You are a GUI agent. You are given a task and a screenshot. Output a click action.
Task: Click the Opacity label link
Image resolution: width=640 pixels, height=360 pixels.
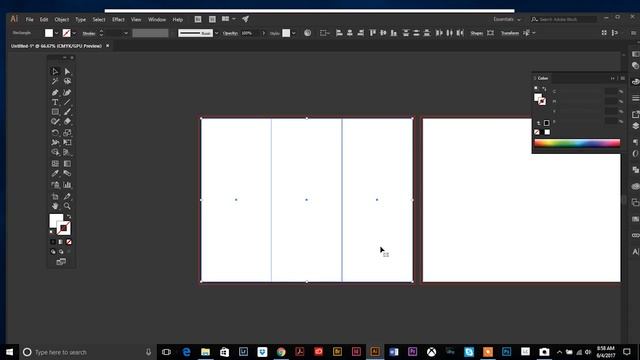click(230, 33)
